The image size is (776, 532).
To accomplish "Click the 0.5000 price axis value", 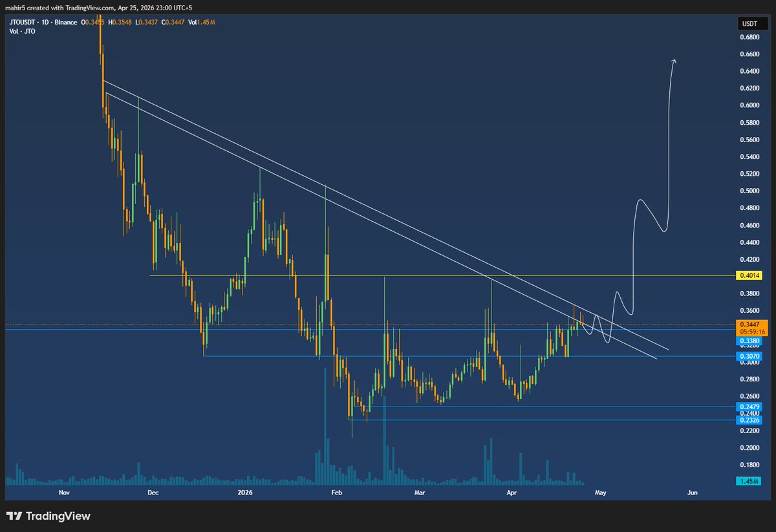I will tap(749, 191).
